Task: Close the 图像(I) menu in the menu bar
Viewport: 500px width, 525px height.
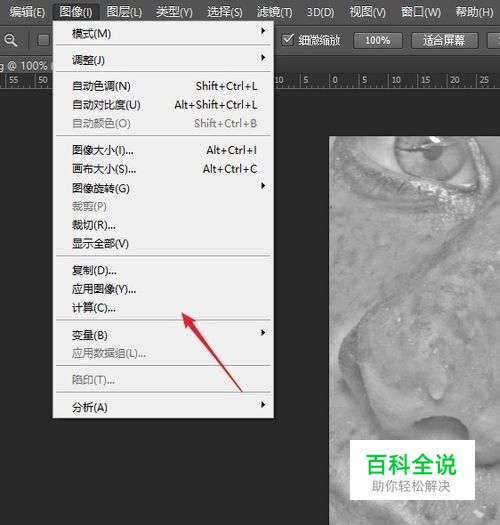Action: tap(76, 12)
